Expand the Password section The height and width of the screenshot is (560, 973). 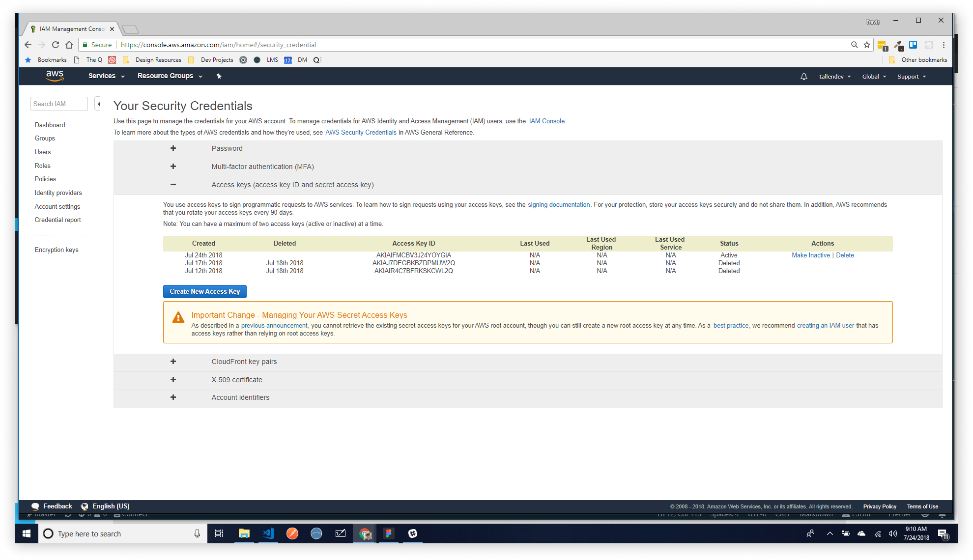point(173,148)
